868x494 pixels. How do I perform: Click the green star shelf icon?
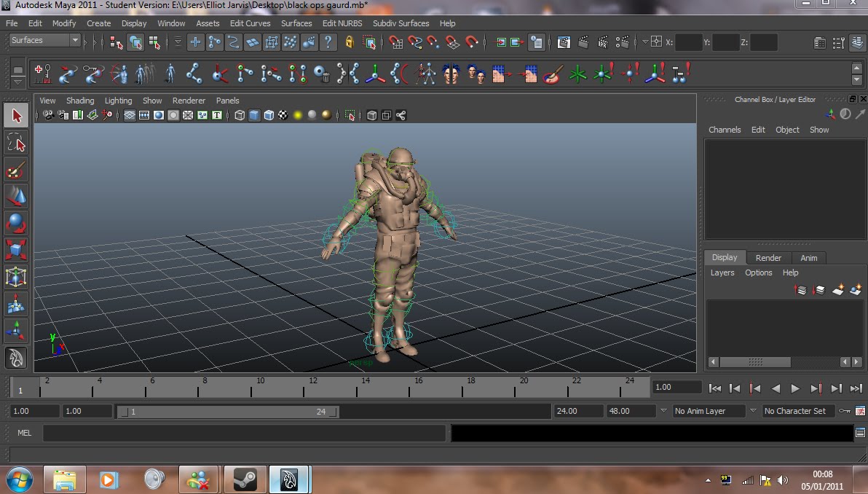click(x=577, y=74)
